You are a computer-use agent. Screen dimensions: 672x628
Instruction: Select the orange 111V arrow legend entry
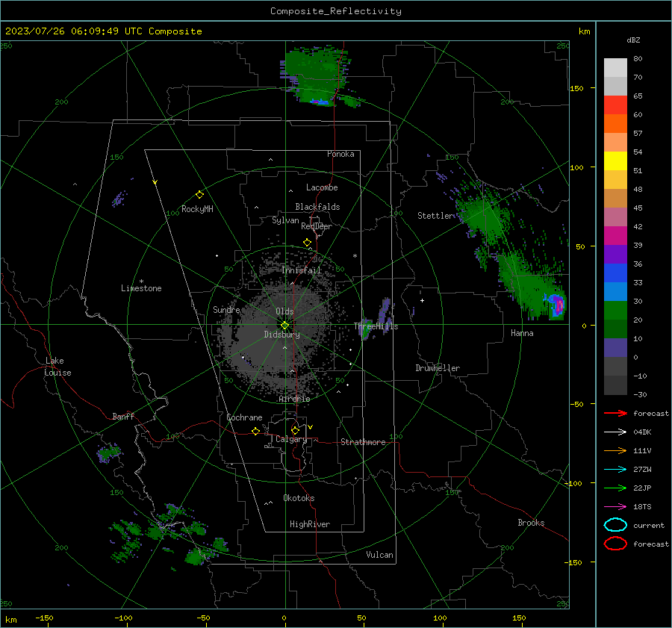[615, 450]
